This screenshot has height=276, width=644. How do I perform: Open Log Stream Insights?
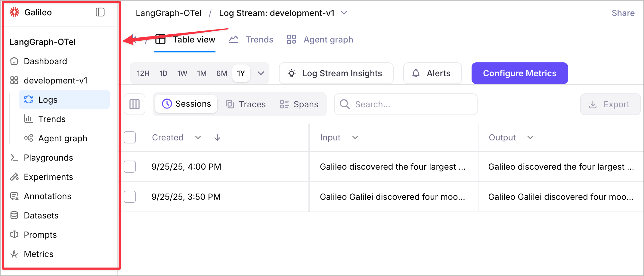336,73
